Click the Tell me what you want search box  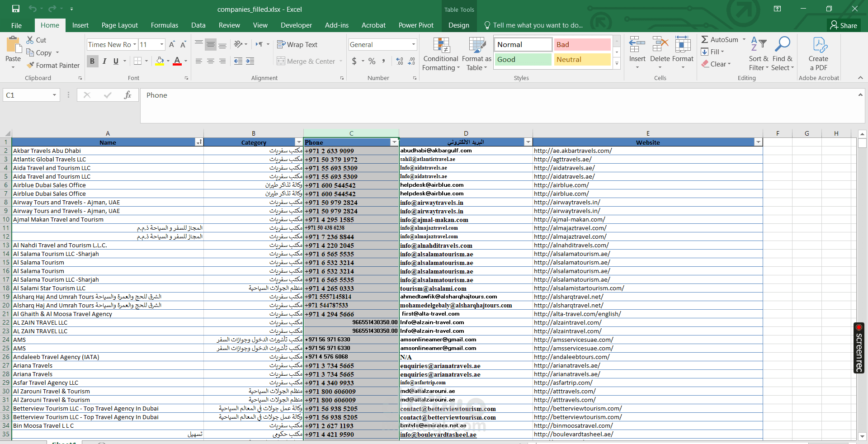[533, 25]
